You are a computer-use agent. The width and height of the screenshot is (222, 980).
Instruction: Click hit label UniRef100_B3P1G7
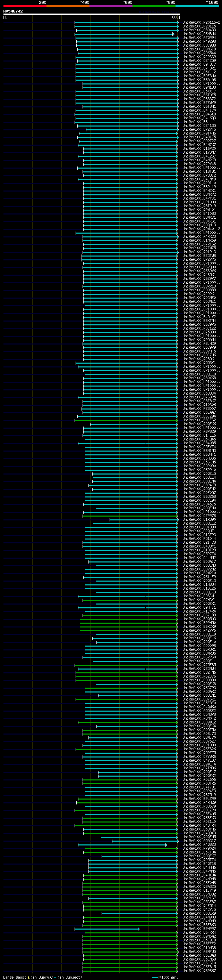coord(199,898)
